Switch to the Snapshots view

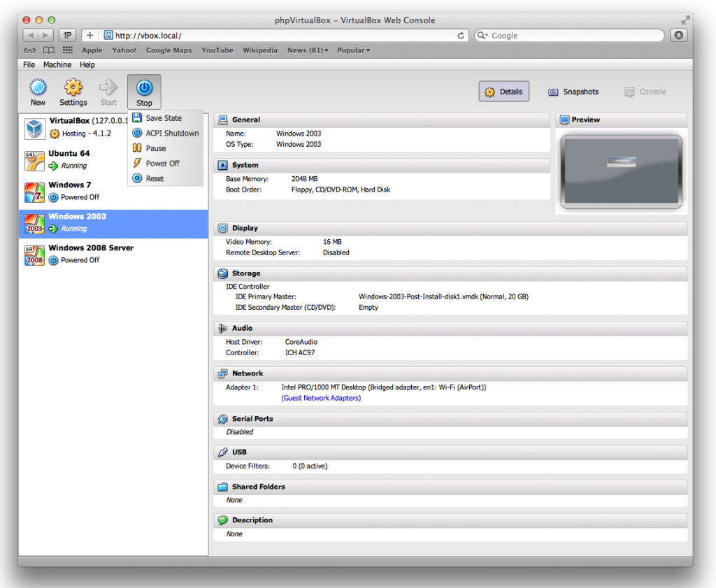[x=573, y=92]
